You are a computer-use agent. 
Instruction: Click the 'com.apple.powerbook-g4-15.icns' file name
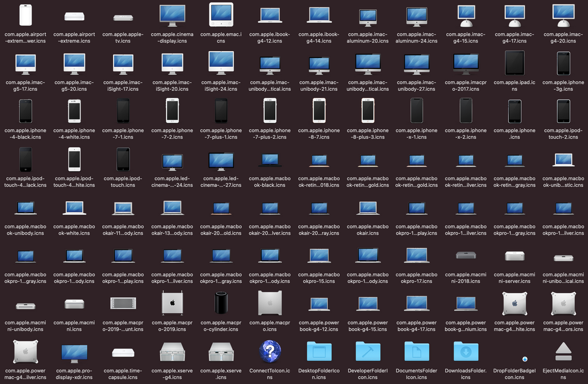pos(368,326)
